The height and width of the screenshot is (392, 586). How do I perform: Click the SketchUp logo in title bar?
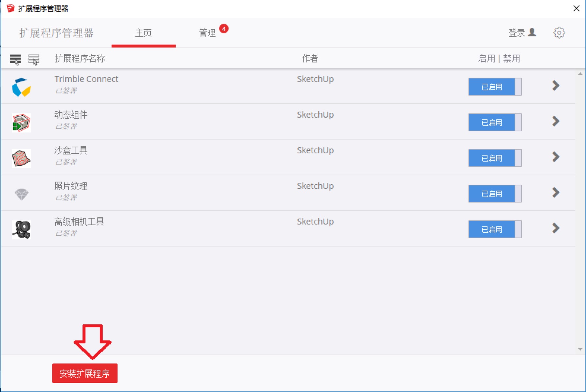click(x=10, y=8)
